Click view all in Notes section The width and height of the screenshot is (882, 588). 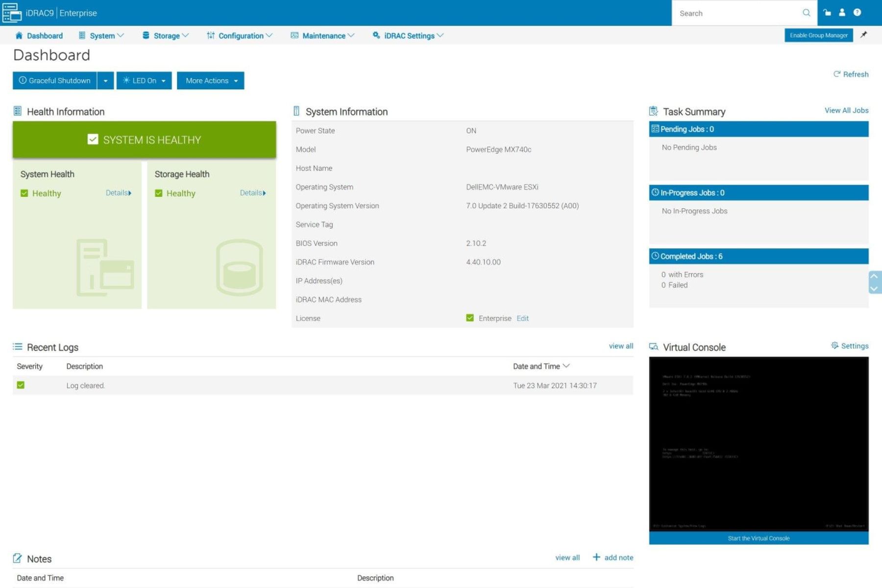(x=567, y=557)
